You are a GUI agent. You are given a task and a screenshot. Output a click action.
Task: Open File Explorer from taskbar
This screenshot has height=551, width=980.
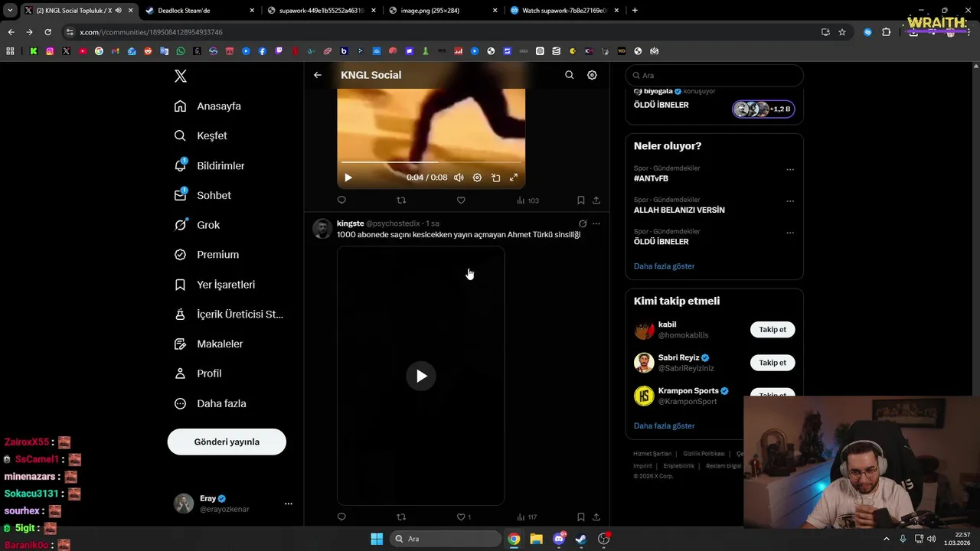[536, 539]
